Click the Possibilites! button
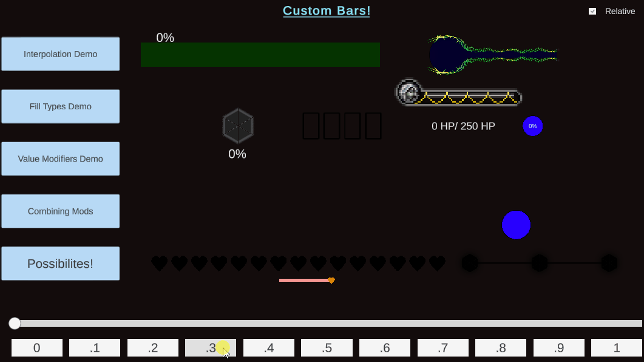 point(60,264)
